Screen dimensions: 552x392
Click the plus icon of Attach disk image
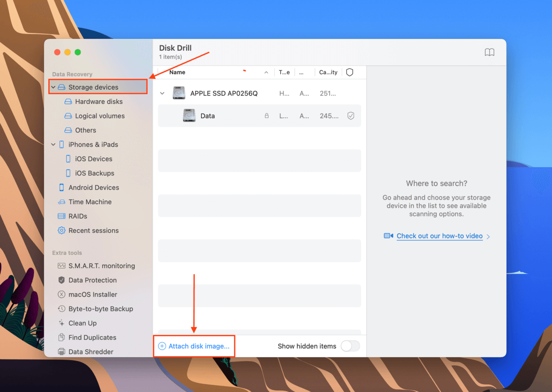click(x=162, y=346)
